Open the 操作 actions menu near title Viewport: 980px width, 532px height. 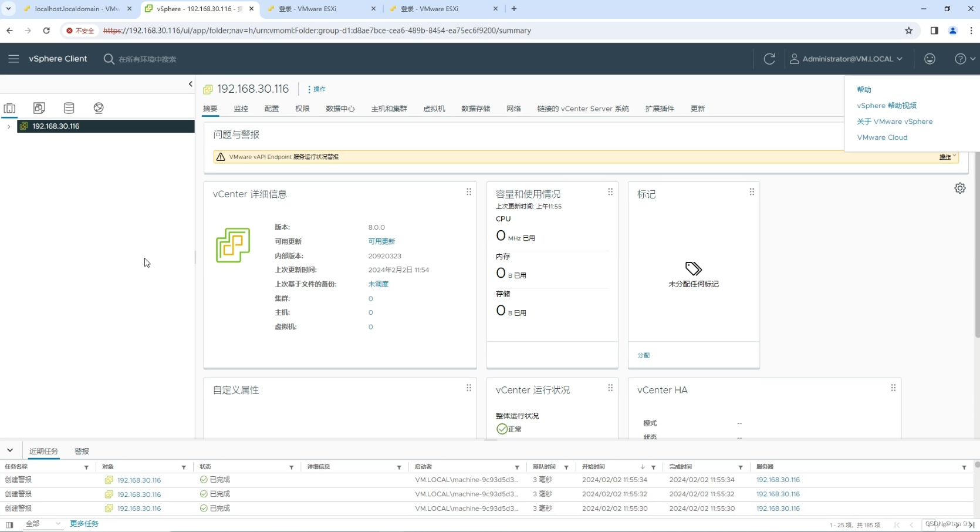(316, 89)
